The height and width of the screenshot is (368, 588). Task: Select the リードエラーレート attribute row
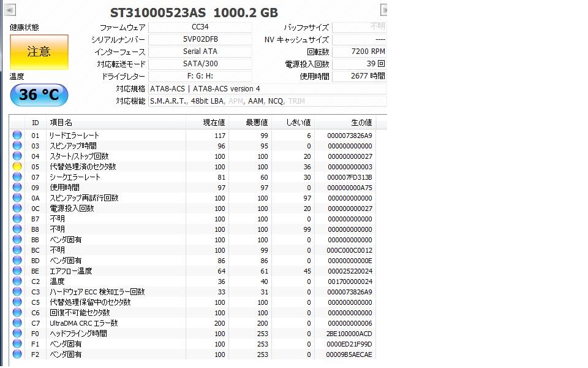193,135
